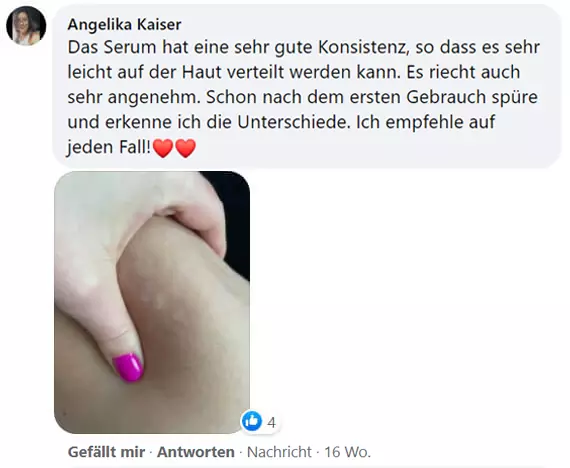This screenshot has width=570, height=468.
Task: Click the phrase jeden Fall! in the comment
Action: pyautogui.click(x=108, y=148)
